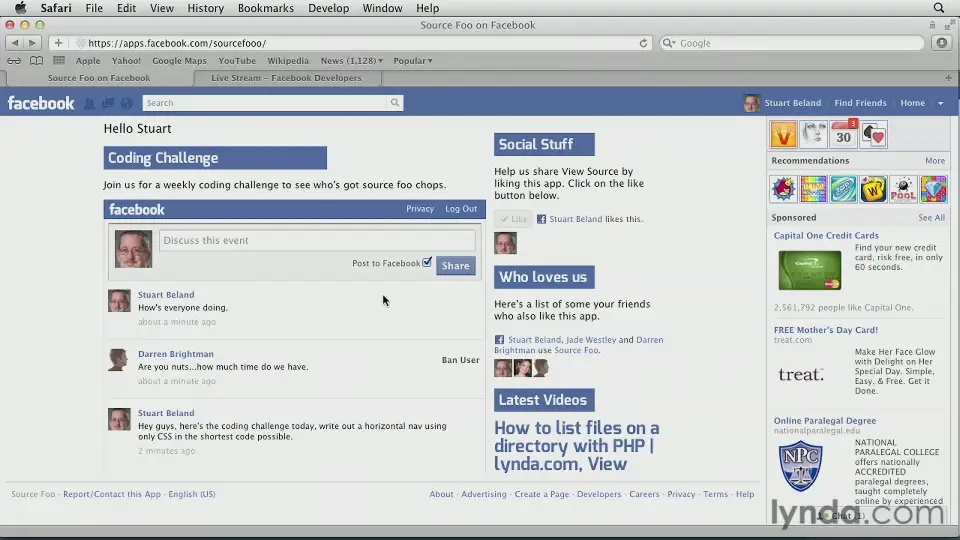Click the Facebook logo in blue bar
The width and height of the screenshot is (960, 540).
pos(41,103)
